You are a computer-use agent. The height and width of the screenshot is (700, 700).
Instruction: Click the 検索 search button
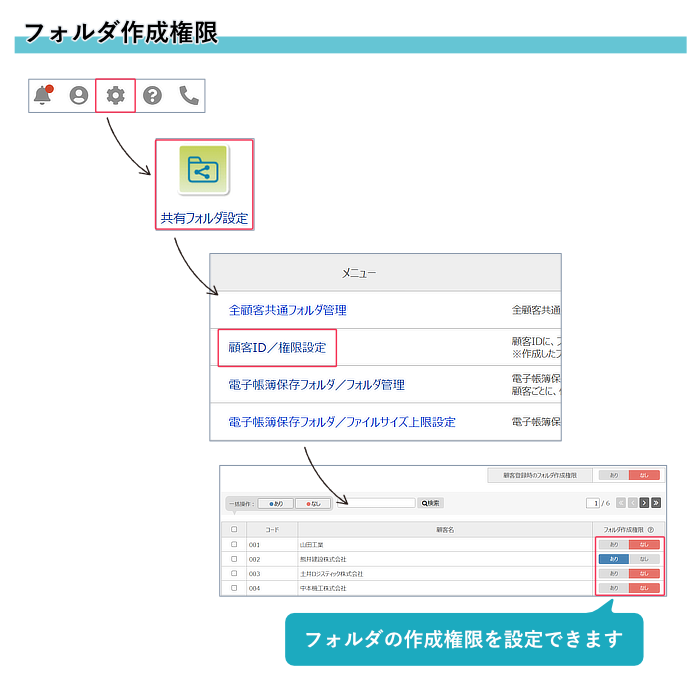point(430,503)
